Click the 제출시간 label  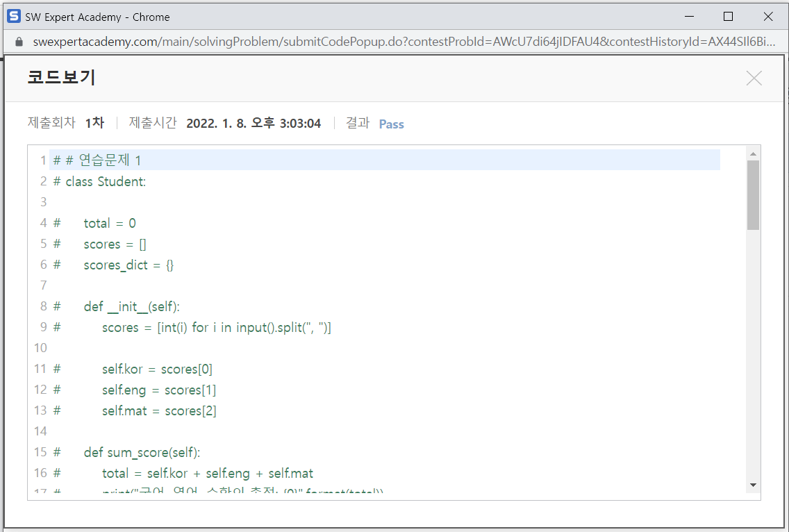153,123
